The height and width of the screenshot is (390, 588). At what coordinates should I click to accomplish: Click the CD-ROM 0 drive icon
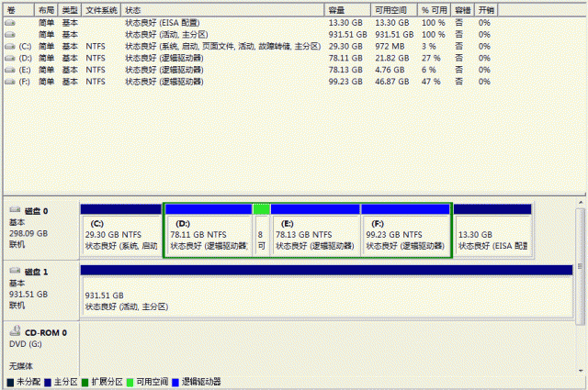pyautogui.click(x=15, y=330)
